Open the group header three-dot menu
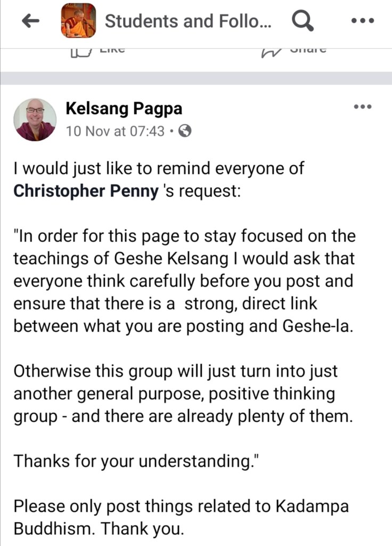The width and height of the screenshot is (392, 546). click(364, 21)
